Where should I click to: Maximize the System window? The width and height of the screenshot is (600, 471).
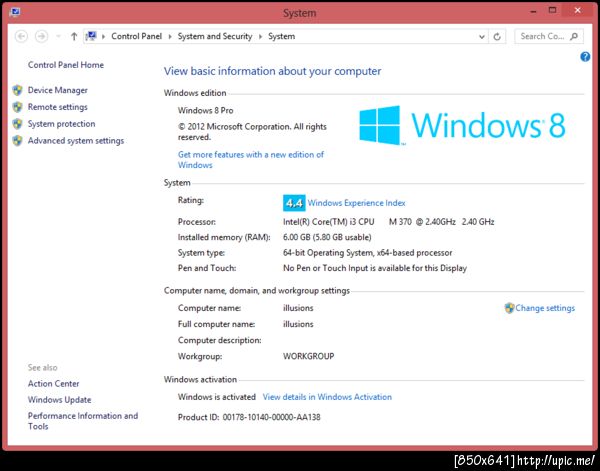(x=552, y=11)
